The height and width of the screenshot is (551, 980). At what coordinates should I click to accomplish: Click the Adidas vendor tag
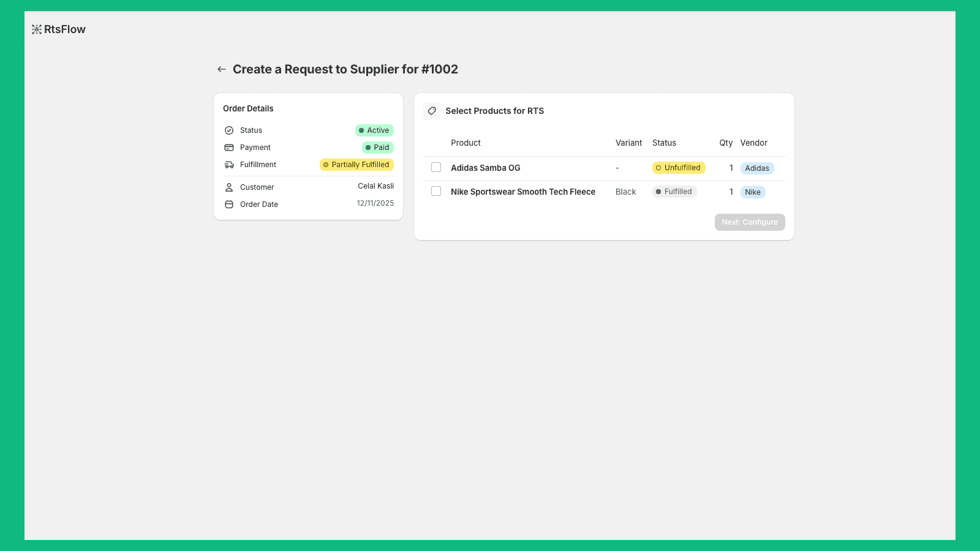click(x=757, y=168)
